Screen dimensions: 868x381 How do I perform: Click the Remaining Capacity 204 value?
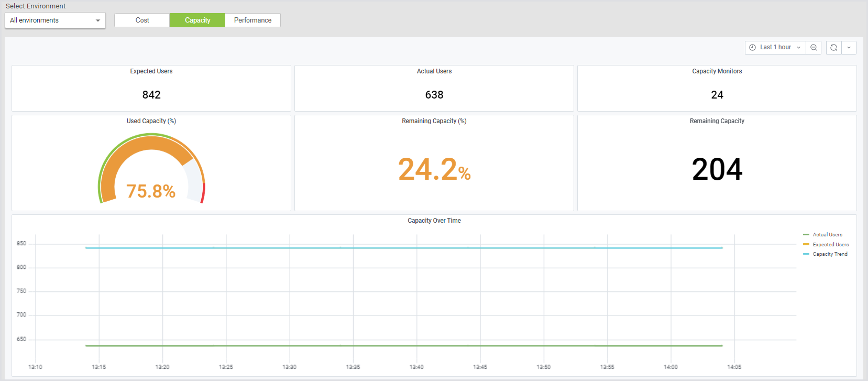pos(717,170)
